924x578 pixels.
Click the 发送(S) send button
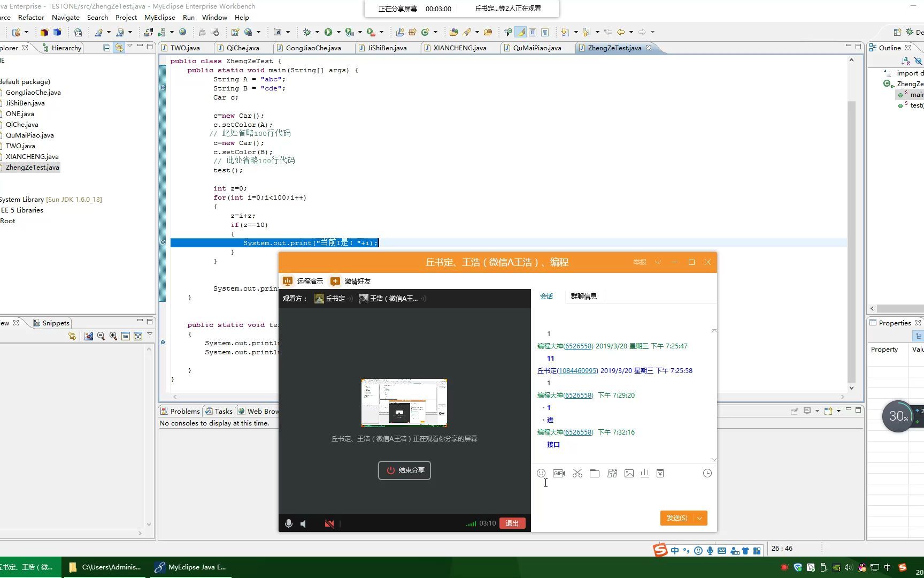point(677,518)
